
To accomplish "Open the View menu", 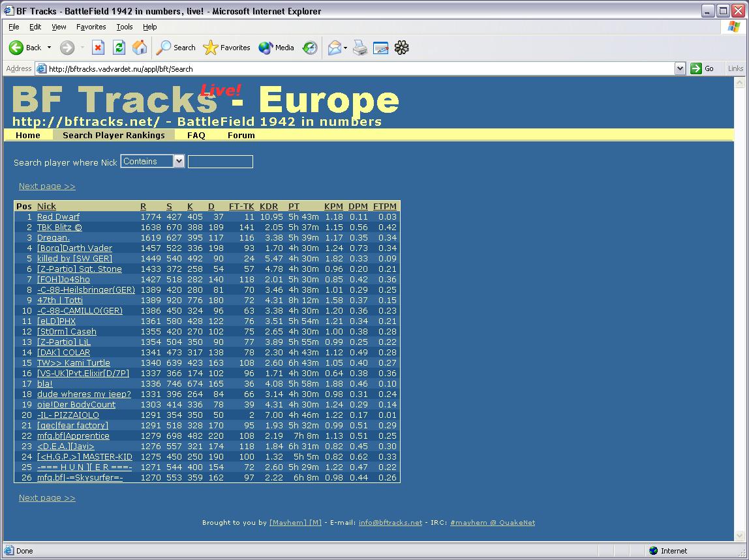I will coord(59,27).
